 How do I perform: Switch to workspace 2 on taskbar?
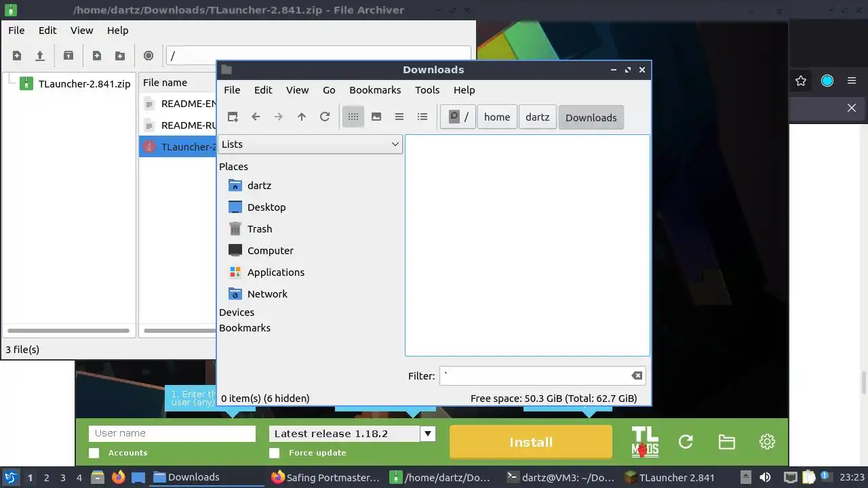pyautogui.click(x=47, y=477)
